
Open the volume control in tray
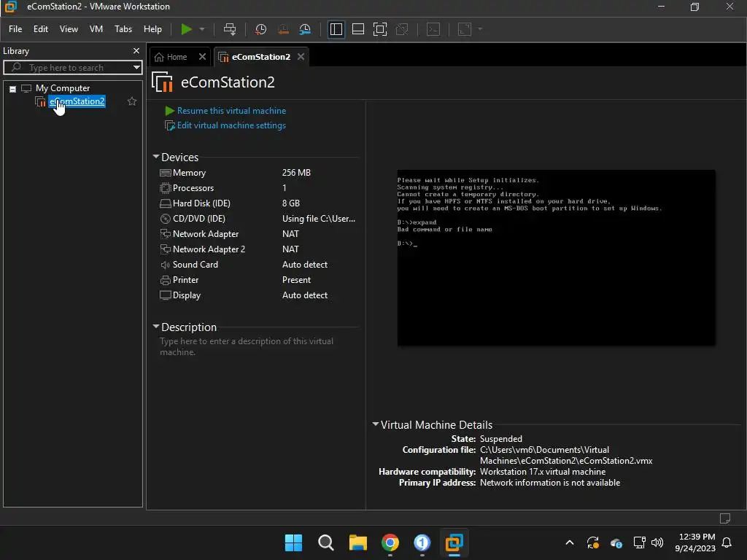tap(657, 542)
